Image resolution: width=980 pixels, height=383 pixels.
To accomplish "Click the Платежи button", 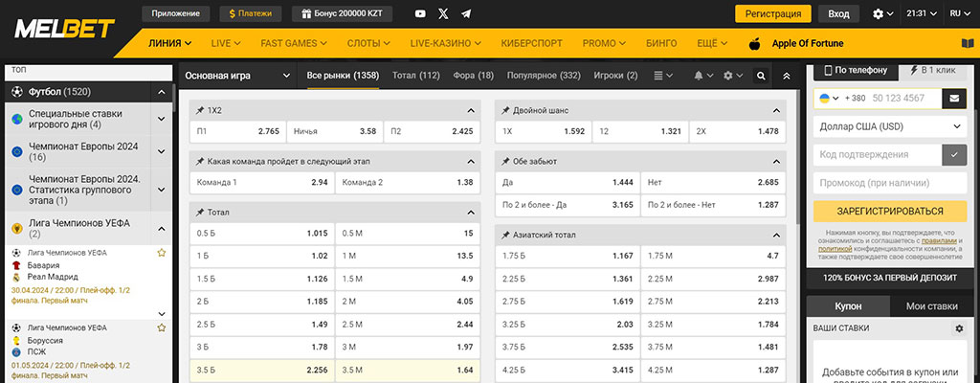I will (x=250, y=13).
